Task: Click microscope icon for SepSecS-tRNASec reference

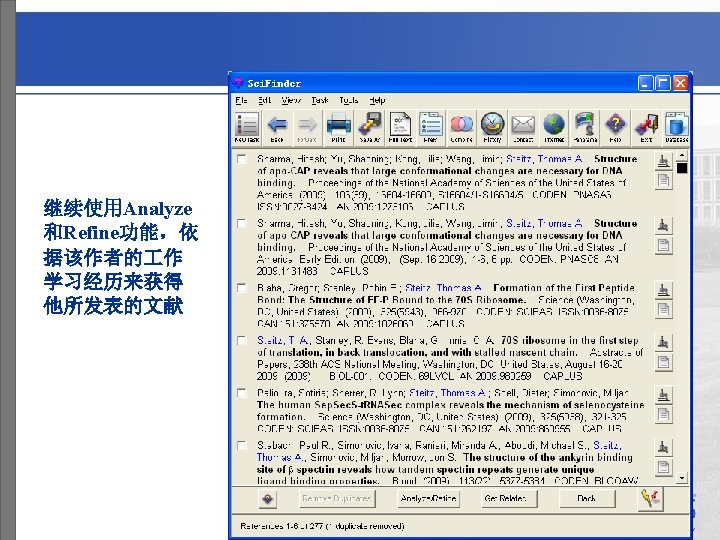Action: [663, 395]
